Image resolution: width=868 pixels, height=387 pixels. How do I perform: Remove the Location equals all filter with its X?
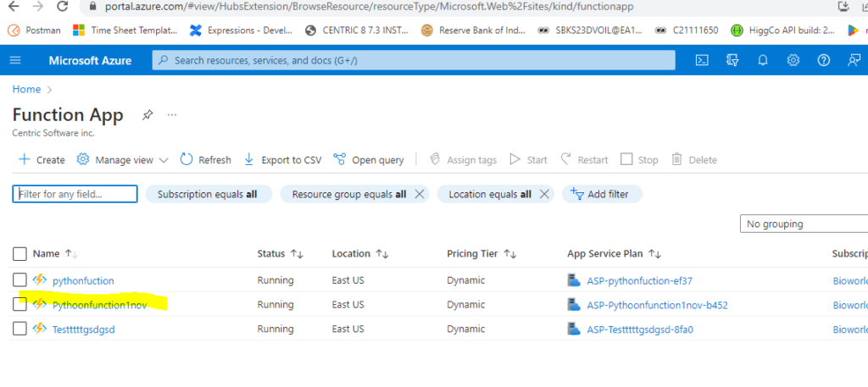tap(544, 194)
